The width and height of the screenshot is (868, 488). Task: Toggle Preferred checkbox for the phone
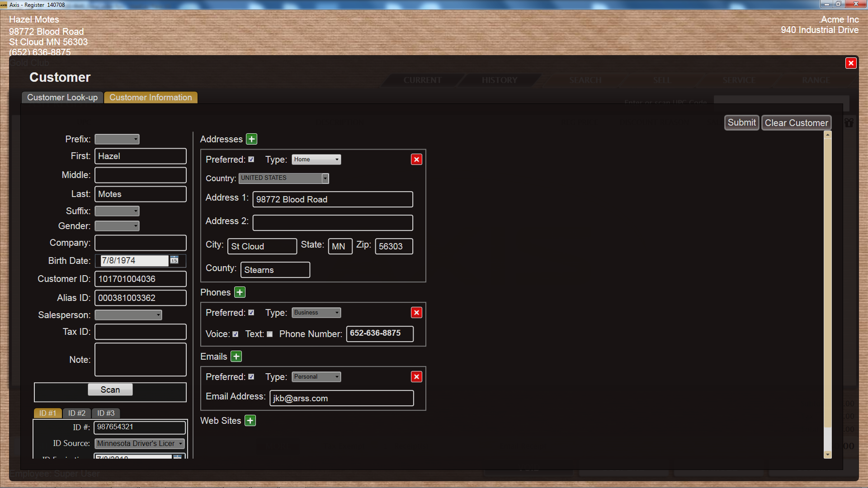(x=251, y=313)
